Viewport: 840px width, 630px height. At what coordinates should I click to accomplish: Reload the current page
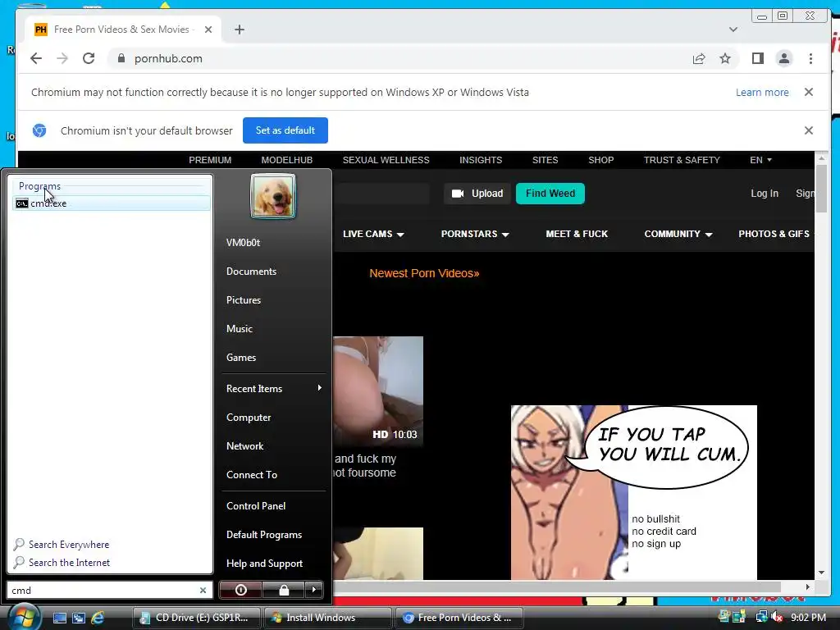pyautogui.click(x=89, y=58)
